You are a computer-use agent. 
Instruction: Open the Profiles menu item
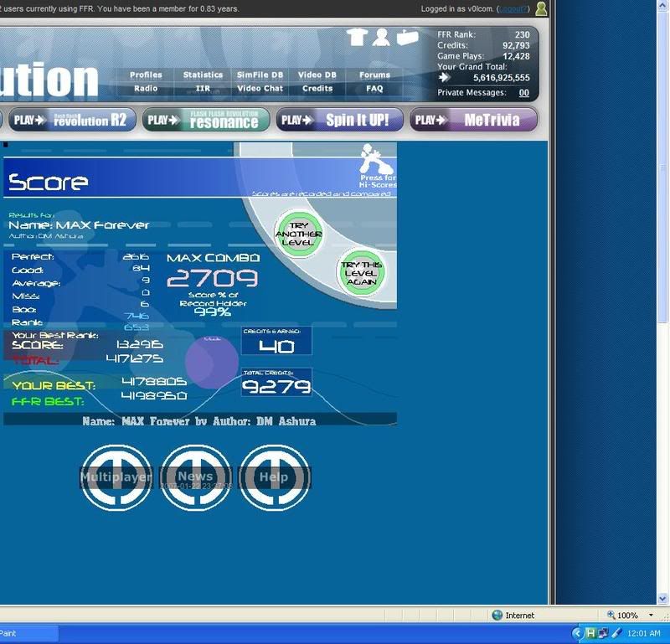pos(146,75)
